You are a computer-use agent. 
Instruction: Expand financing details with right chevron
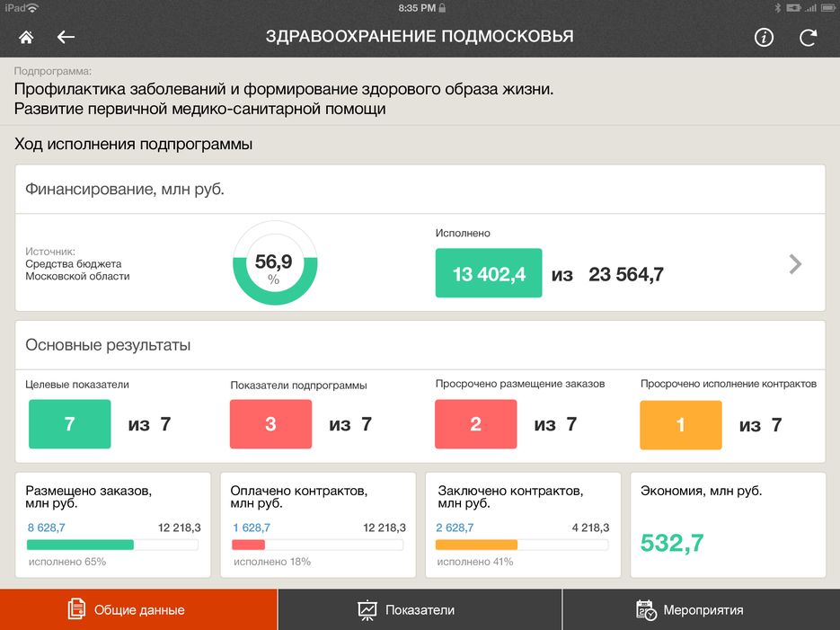[x=795, y=263]
